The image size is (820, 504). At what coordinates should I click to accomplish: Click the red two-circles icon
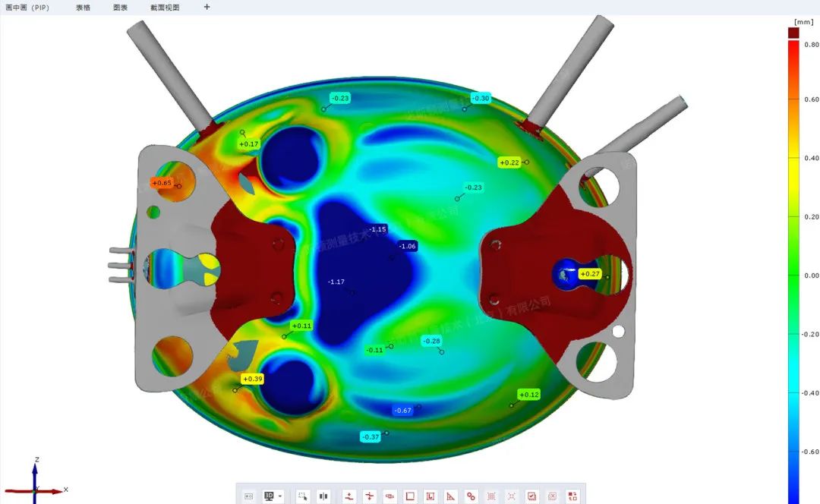pos(471,496)
